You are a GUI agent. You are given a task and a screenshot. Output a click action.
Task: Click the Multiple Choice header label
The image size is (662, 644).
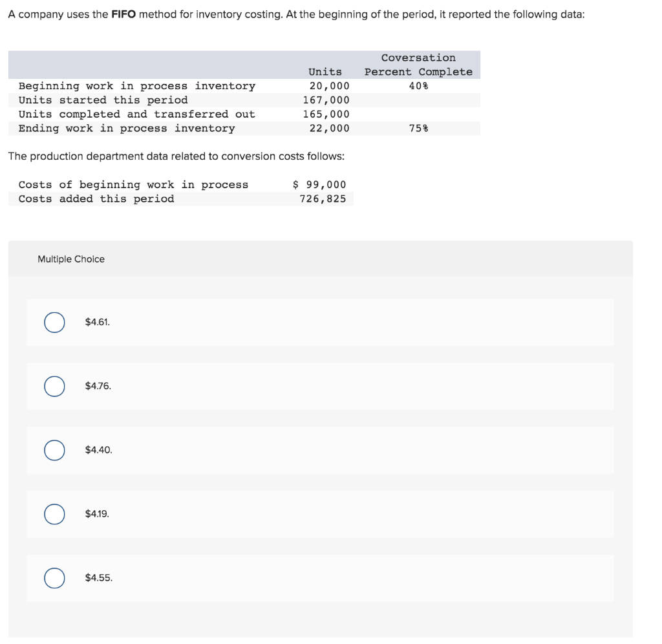71,259
